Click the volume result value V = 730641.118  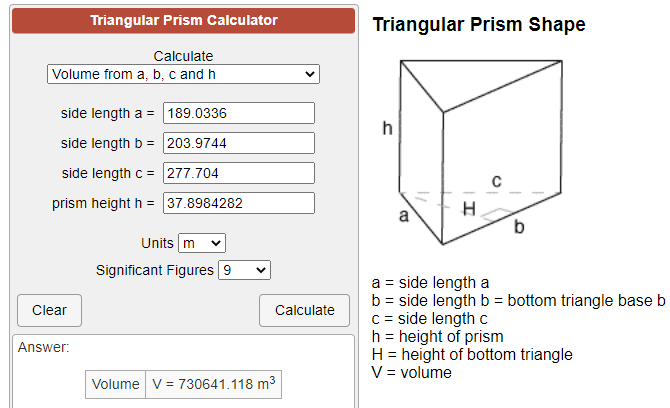pyautogui.click(x=213, y=384)
